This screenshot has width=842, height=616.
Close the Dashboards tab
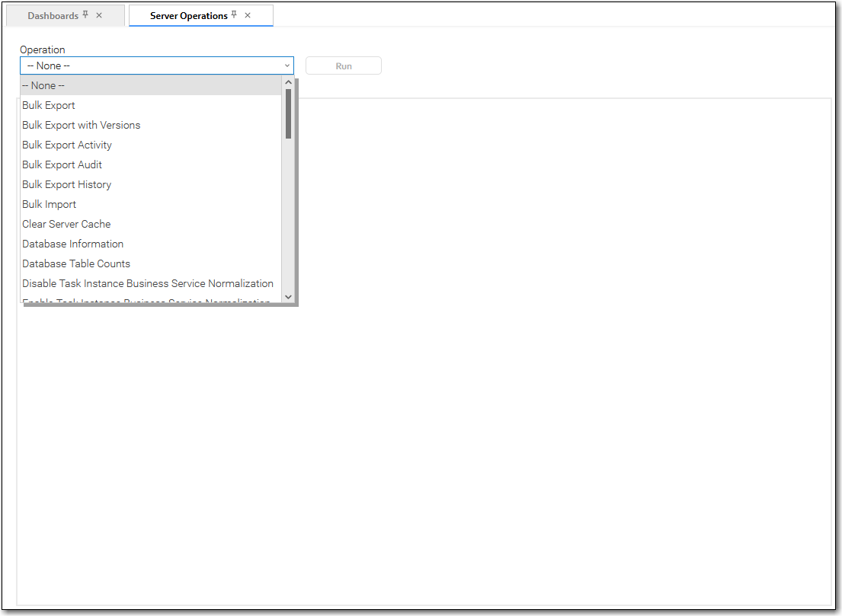point(99,15)
